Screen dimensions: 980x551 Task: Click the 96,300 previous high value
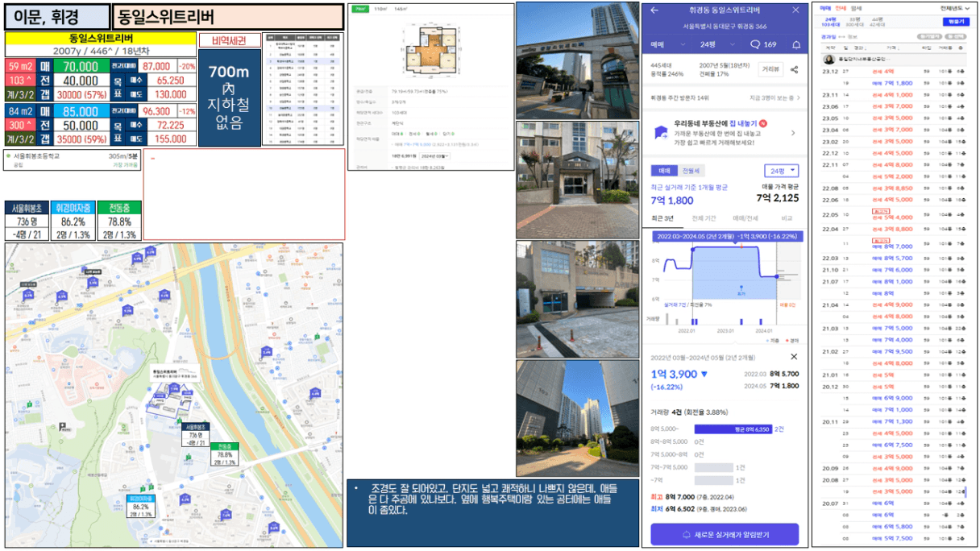pyautogui.click(x=156, y=111)
